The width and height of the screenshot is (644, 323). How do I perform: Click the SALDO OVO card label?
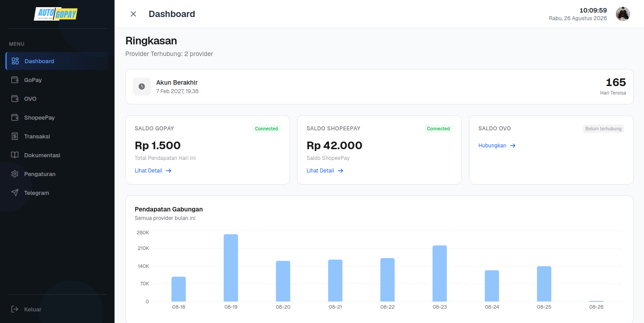coord(495,129)
